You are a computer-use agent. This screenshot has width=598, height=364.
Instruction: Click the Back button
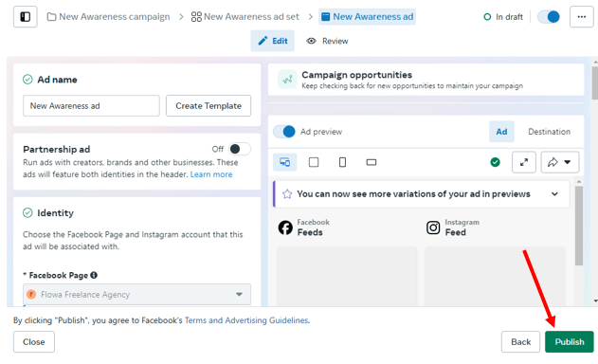point(520,342)
